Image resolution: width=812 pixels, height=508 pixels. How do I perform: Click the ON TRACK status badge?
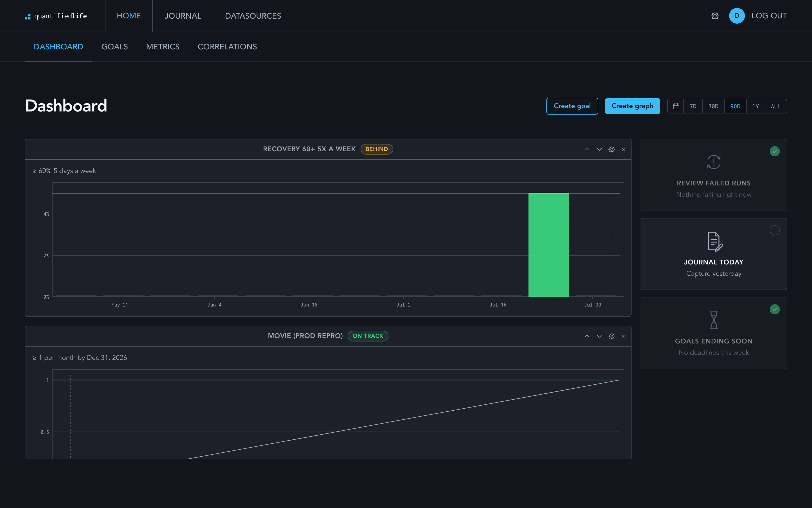(368, 336)
